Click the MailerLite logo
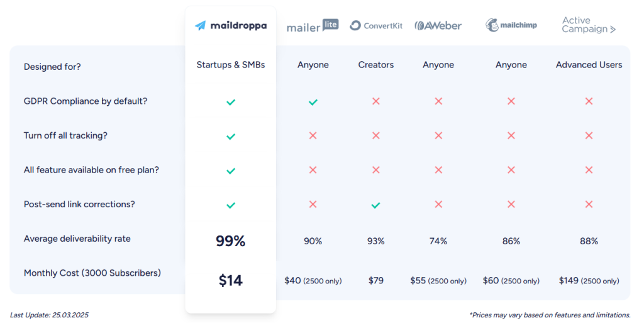644x323 pixels. [x=312, y=26]
